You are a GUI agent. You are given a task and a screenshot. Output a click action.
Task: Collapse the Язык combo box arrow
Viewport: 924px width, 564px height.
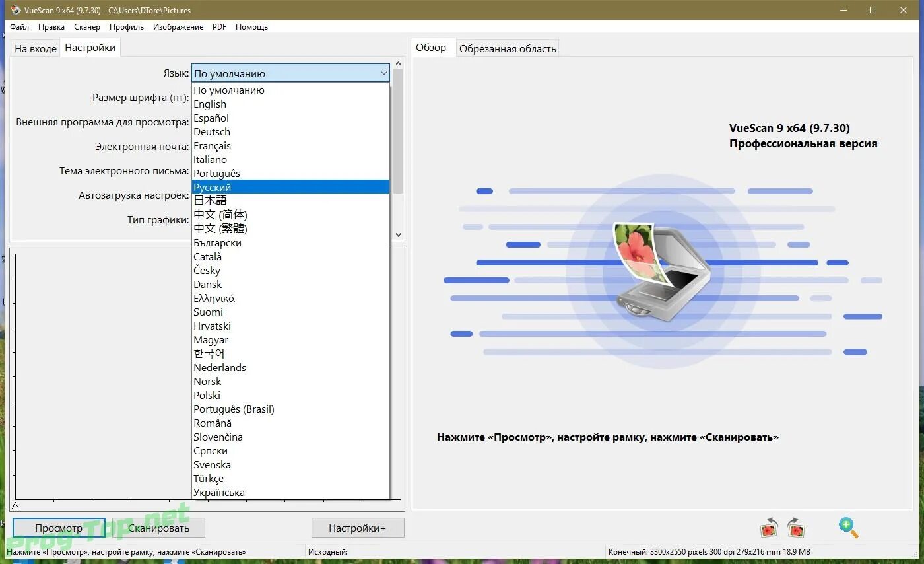pos(383,73)
